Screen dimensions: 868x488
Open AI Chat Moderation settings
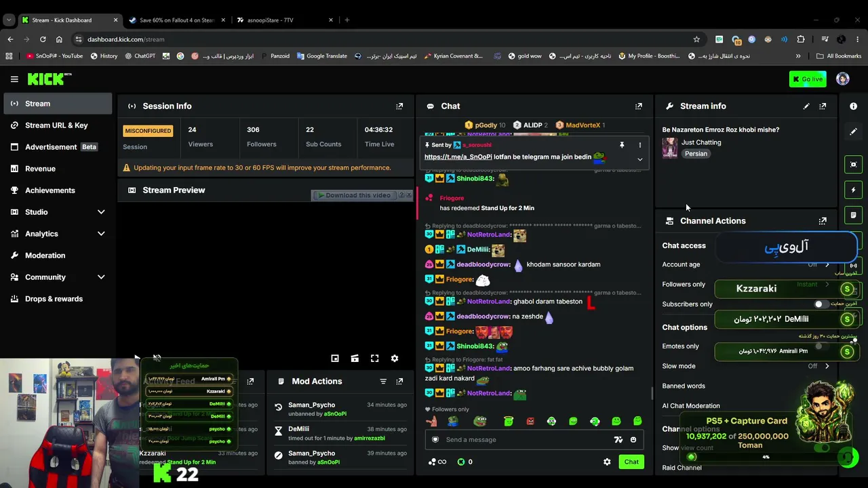pyautogui.click(x=691, y=406)
